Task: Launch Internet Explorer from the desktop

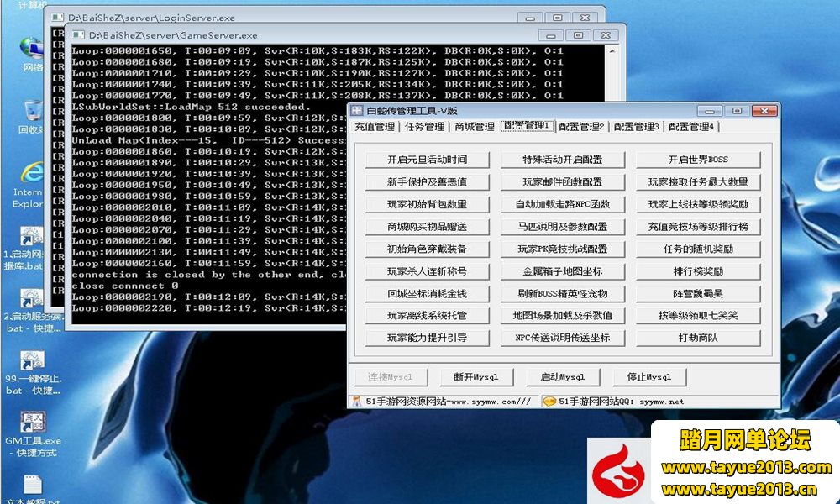Action: pyautogui.click(x=32, y=174)
